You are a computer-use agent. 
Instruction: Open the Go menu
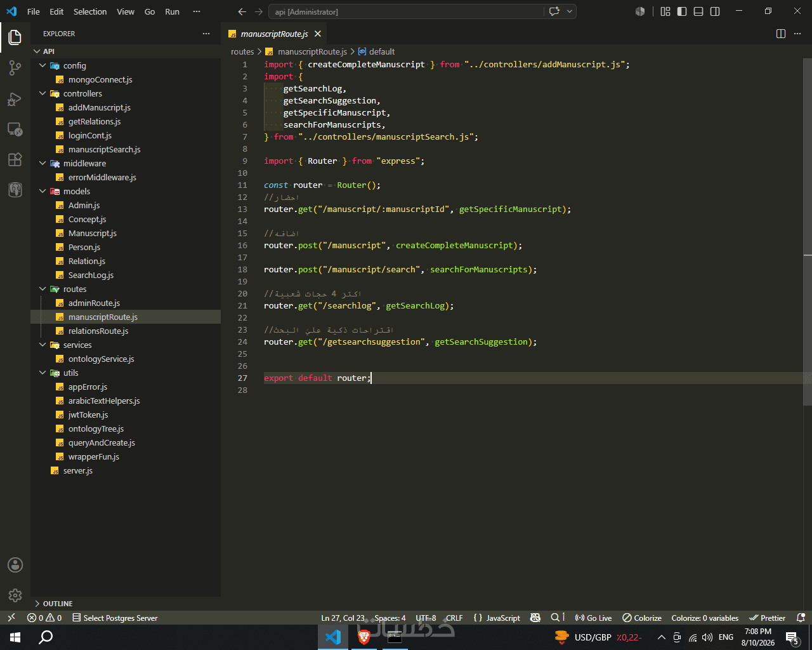point(150,11)
